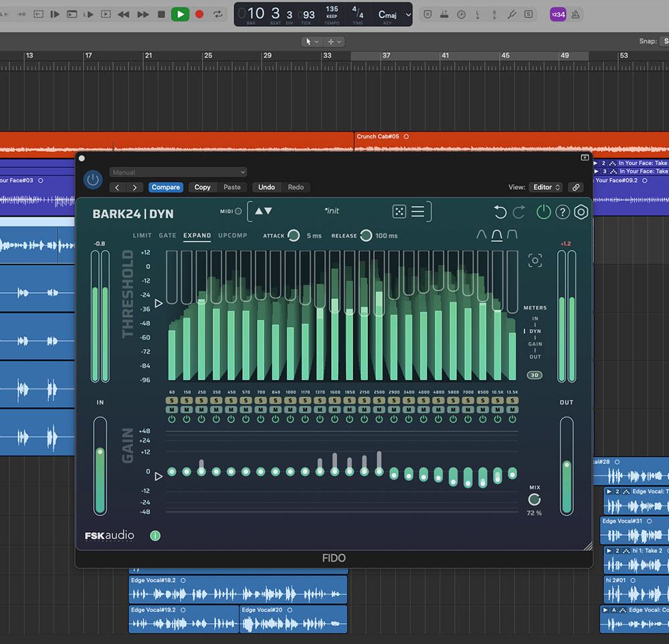Mute the 13.5K band
This screenshot has height=644, width=669.
coord(512,409)
